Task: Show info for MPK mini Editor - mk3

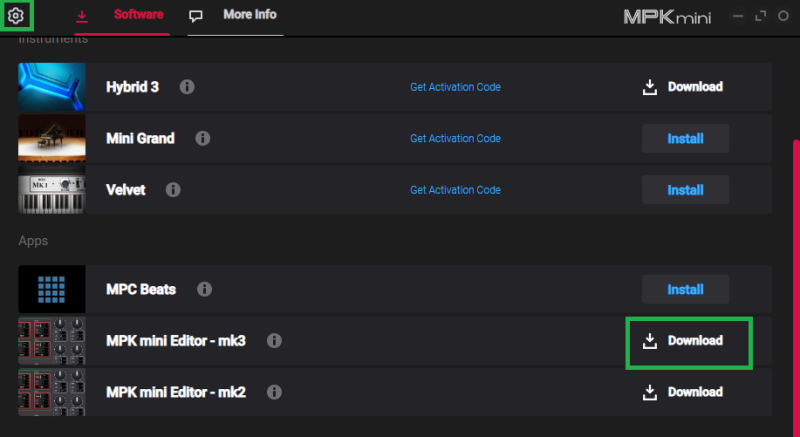Action: (x=274, y=340)
